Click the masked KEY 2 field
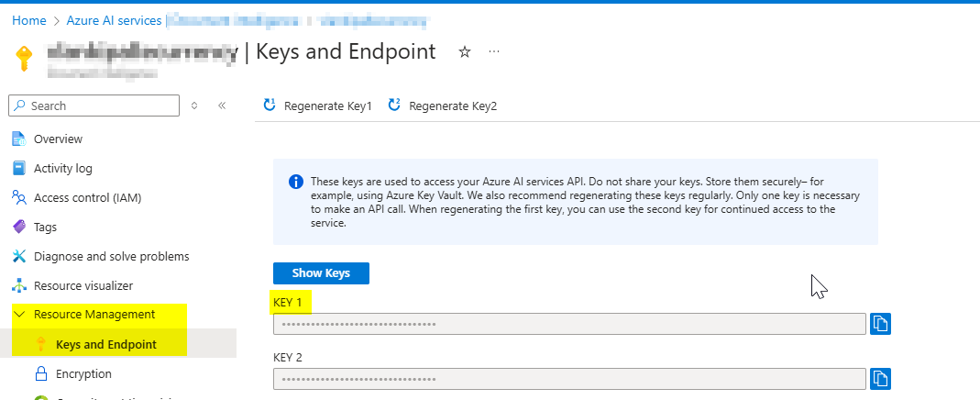 569,379
